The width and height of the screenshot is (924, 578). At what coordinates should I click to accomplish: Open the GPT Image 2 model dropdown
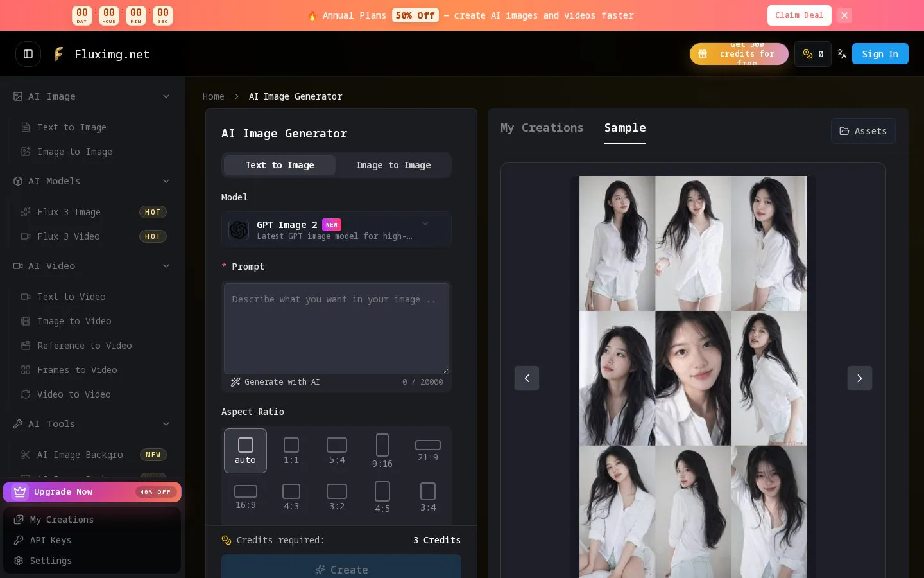click(x=336, y=229)
